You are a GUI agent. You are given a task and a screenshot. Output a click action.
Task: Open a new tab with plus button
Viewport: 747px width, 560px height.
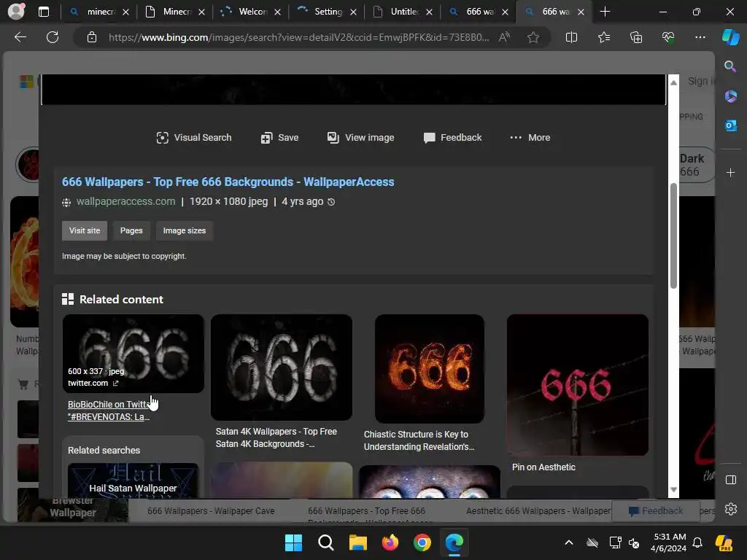pos(605,12)
